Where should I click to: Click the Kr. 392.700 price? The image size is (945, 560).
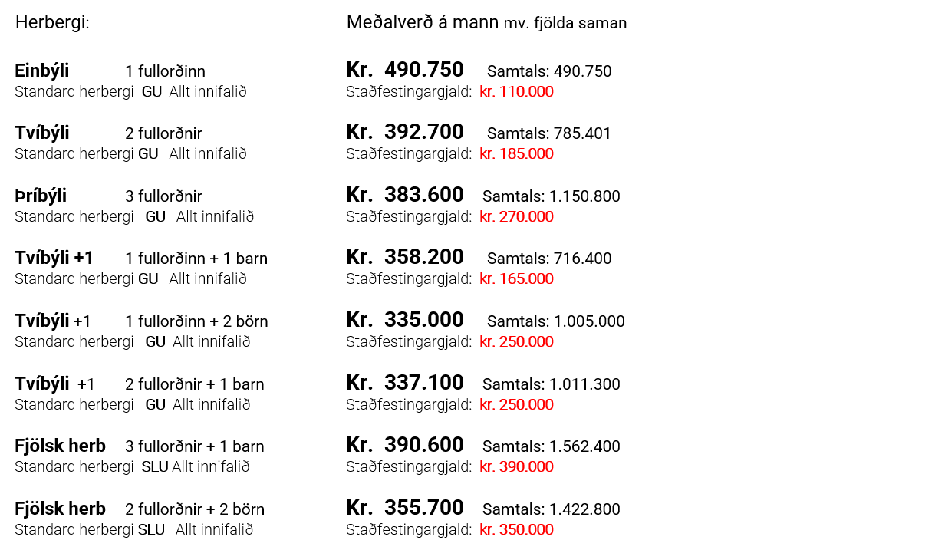coord(405,132)
